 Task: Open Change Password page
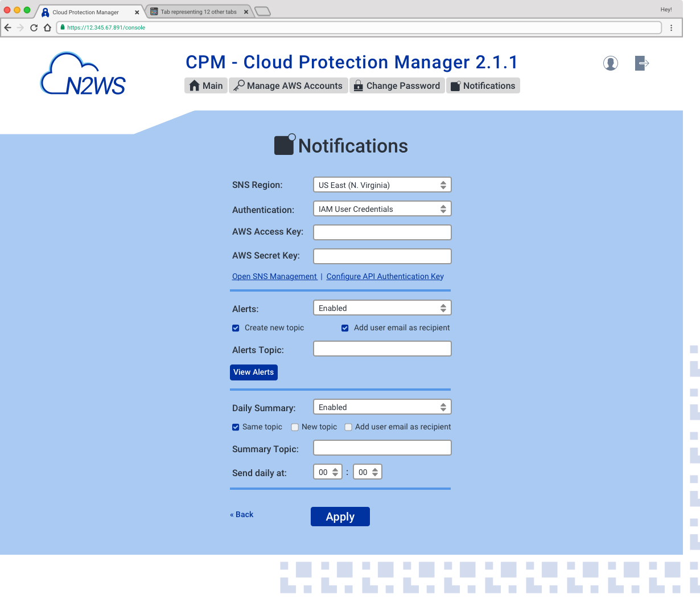(397, 85)
